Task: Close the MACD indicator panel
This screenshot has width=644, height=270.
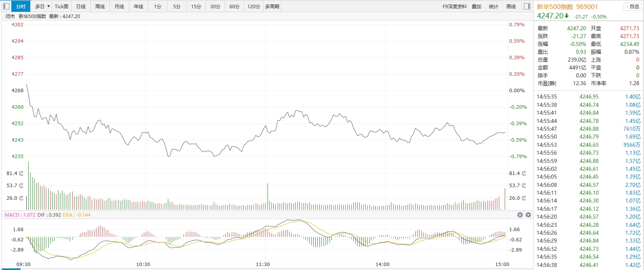Action: click(x=520, y=215)
